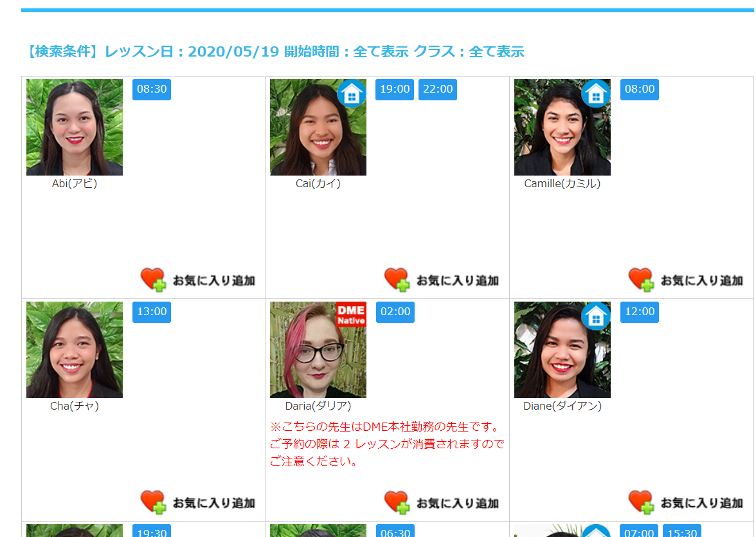Click the home icon on Camille's photo
Image resolution: width=756 pixels, height=537 pixels.
(596, 93)
